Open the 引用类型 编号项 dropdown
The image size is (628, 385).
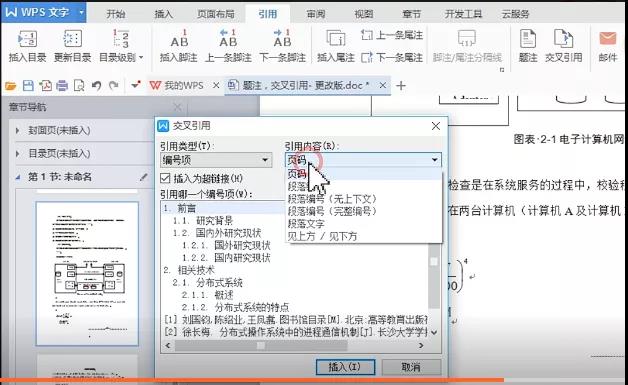pos(216,160)
